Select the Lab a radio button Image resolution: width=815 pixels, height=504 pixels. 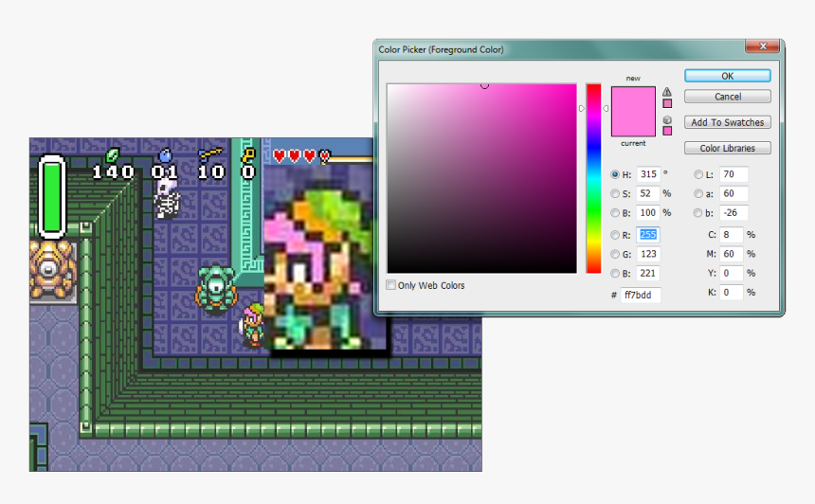click(698, 194)
